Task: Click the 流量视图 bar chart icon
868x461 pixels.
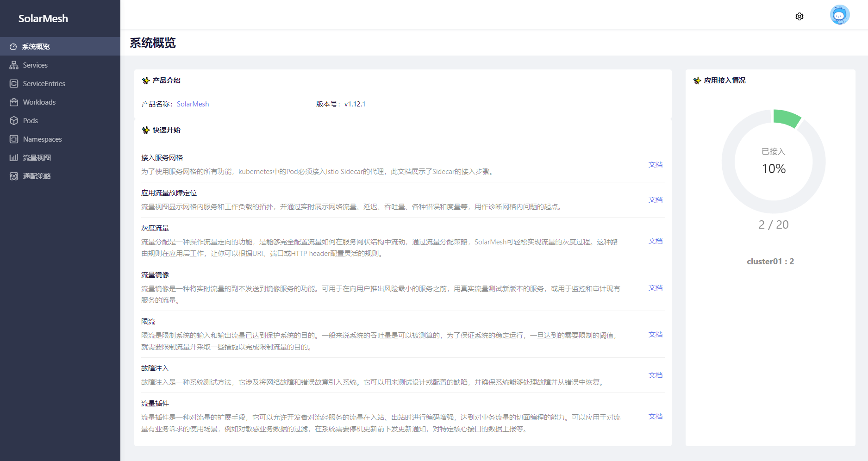Action: coord(14,158)
